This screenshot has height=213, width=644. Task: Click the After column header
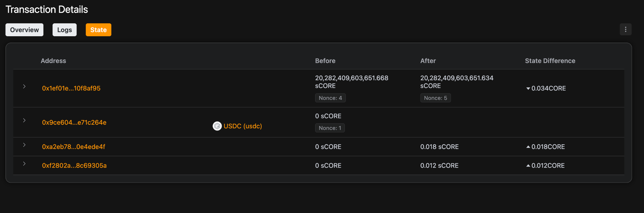[428, 61]
